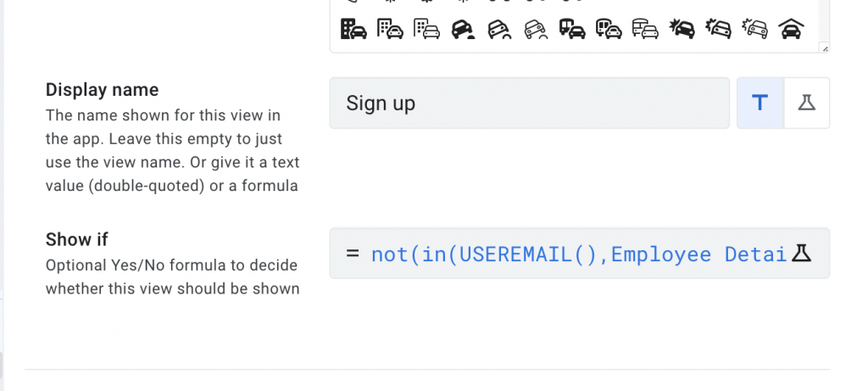The height and width of the screenshot is (391, 868).
Task: Open expression assistant flask in Show if
Action: click(x=801, y=253)
